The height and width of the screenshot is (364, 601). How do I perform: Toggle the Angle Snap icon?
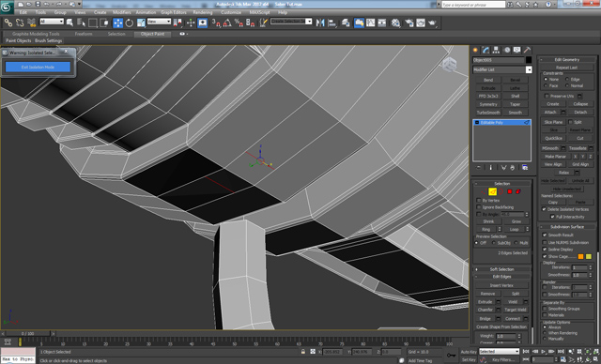(227, 23)
